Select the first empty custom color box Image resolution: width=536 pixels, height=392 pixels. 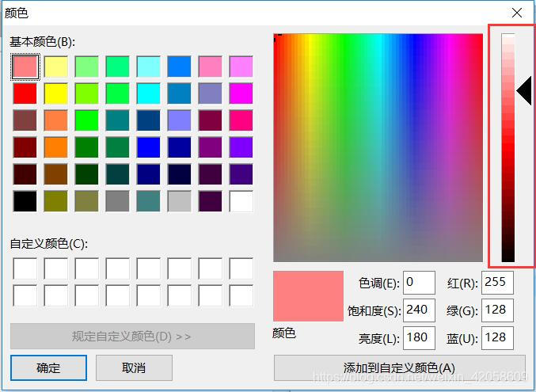(x=25, y=269)
